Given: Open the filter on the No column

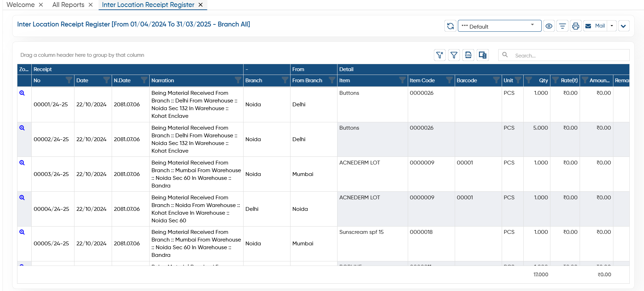Looking at the screenshot, I should point(69,80).
